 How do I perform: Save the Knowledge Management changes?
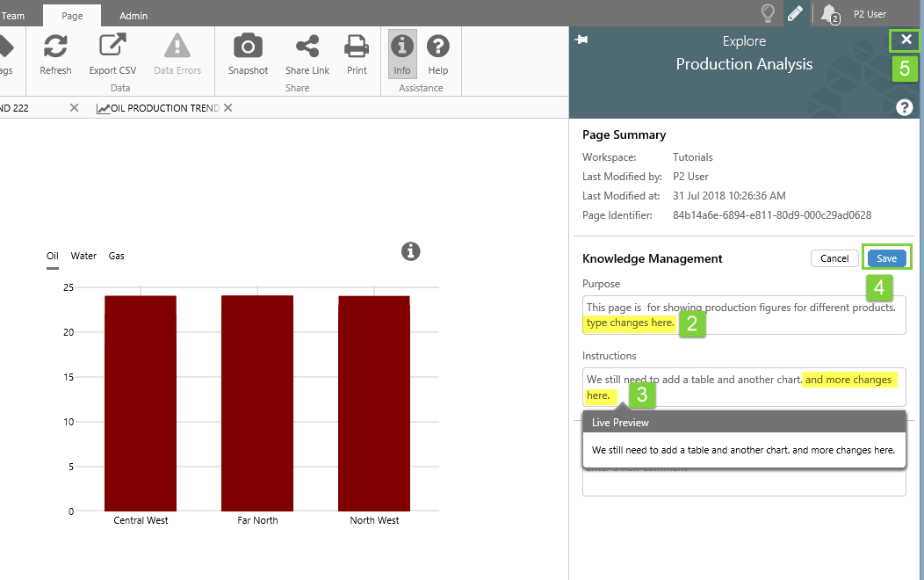(x=886, y=258)
